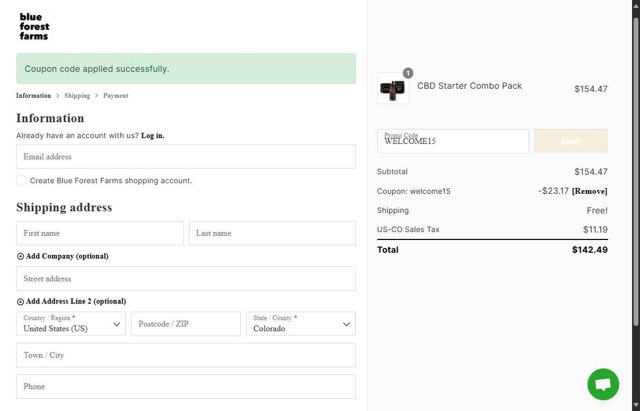Click the plus icon beside Add Address Line 2
640x411 pixels.
coord(20,302)
